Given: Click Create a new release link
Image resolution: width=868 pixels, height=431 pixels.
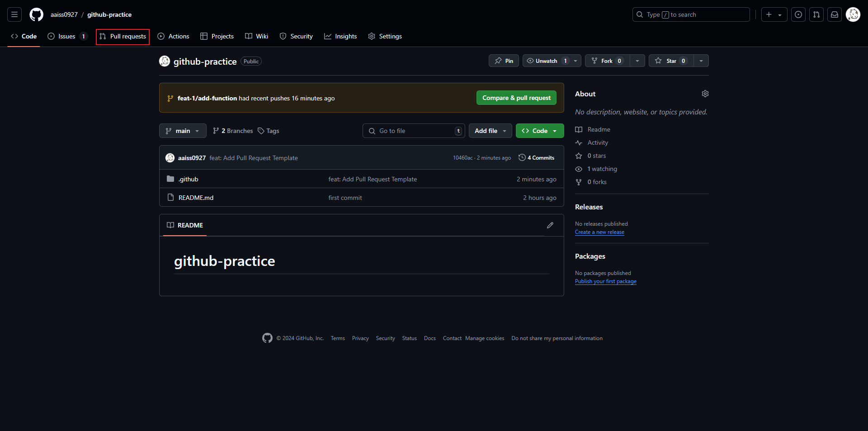Looking at the screenshot, I should 599,232.
